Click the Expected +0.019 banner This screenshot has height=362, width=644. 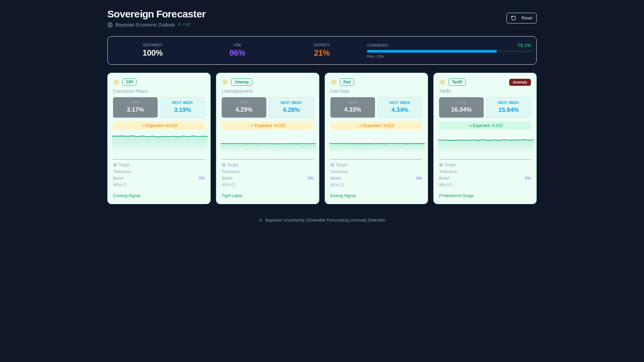(x=159, y=126)
